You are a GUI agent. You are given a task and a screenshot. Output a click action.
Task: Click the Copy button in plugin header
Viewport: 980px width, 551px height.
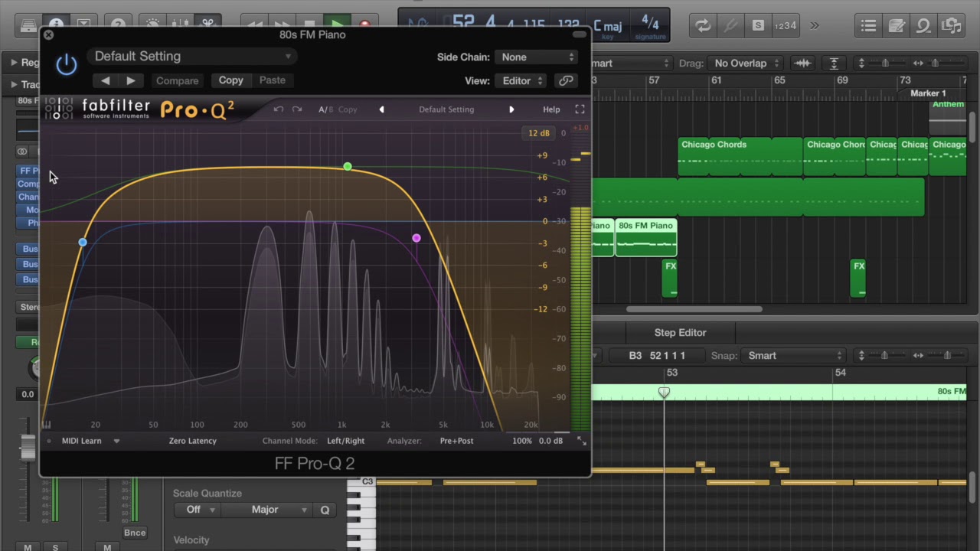(230, 80)
